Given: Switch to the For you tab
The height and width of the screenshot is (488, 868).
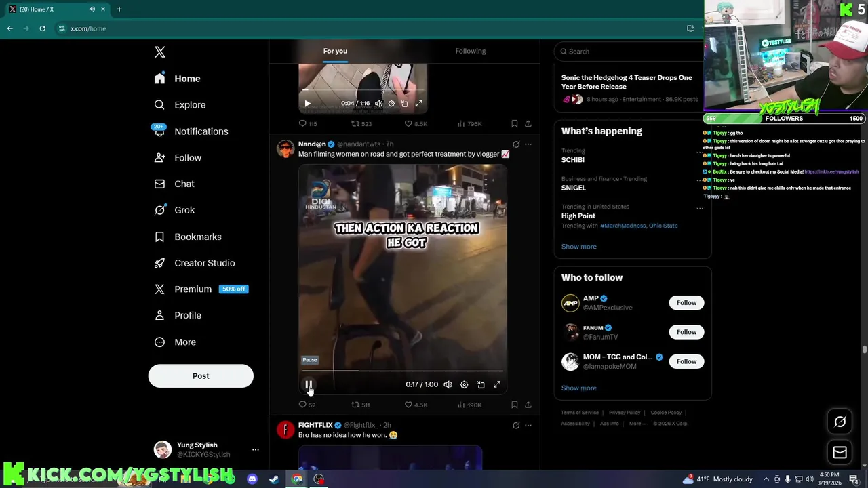Looking at the screenshot, I should tap(335, 51).
